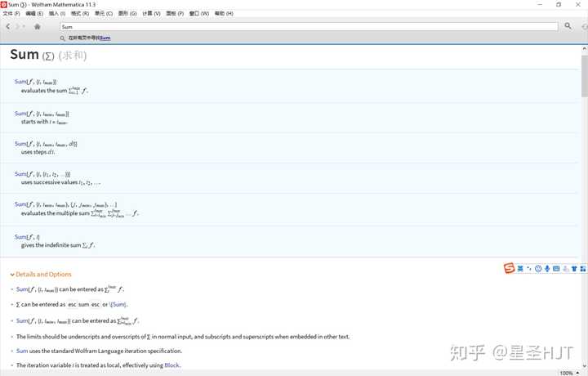Go back to the previous documentation page
Screen dimensions: 588x376
pos(8,26)
